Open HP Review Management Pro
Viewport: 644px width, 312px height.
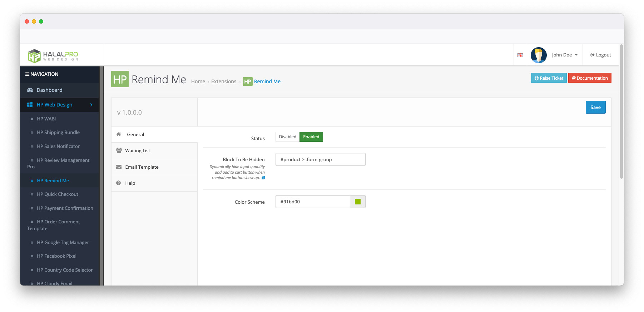click(x=59, y=164)
